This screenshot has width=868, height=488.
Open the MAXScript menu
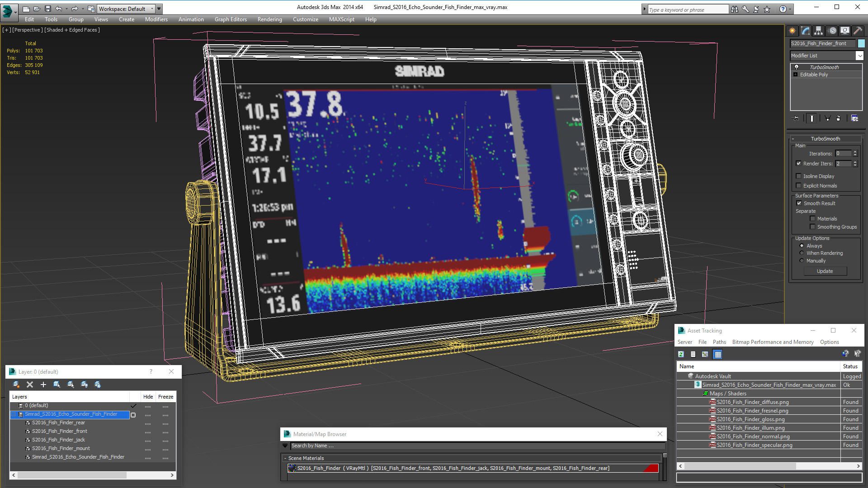click(341, 19)
